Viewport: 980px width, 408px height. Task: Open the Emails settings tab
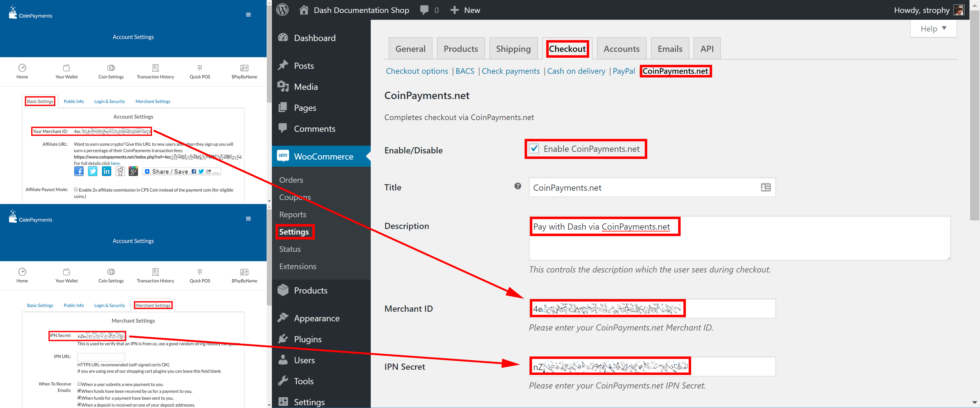[670, 49]
